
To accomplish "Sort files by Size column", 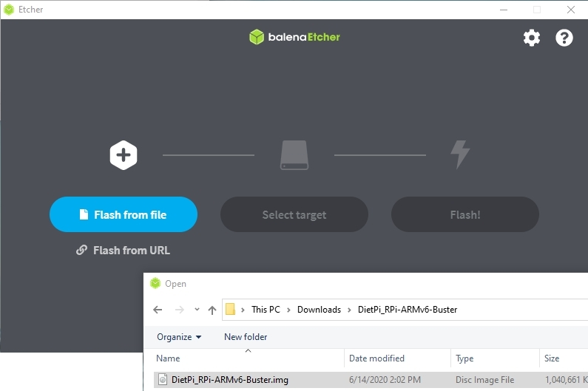I will coord(564,358).
